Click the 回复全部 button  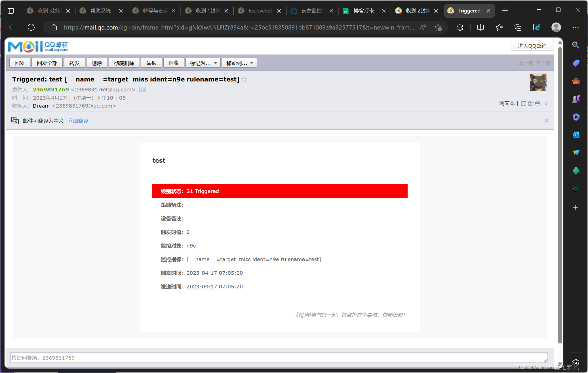coord(47,63)
